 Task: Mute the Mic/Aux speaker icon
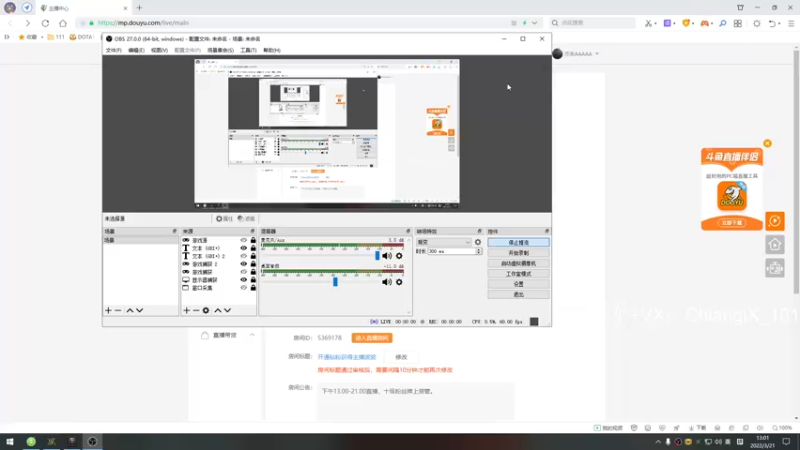(x=387, y=256)
